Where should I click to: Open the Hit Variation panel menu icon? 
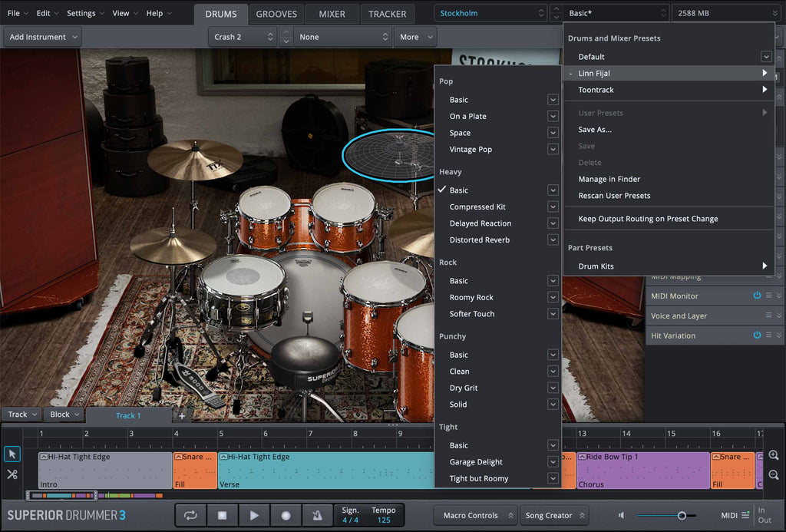[x=768, y=335]
